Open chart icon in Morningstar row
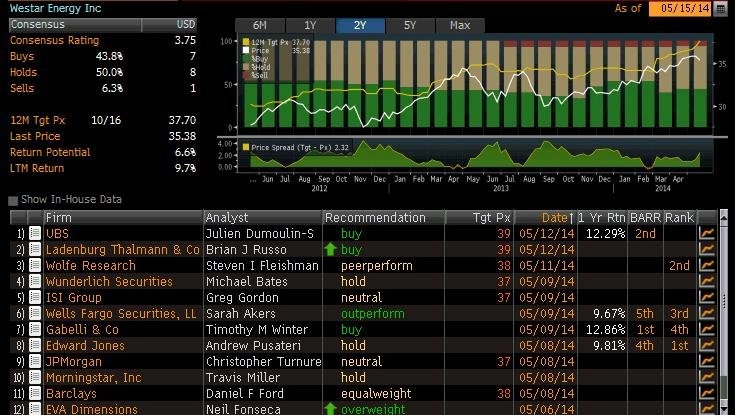 [707, 377]
